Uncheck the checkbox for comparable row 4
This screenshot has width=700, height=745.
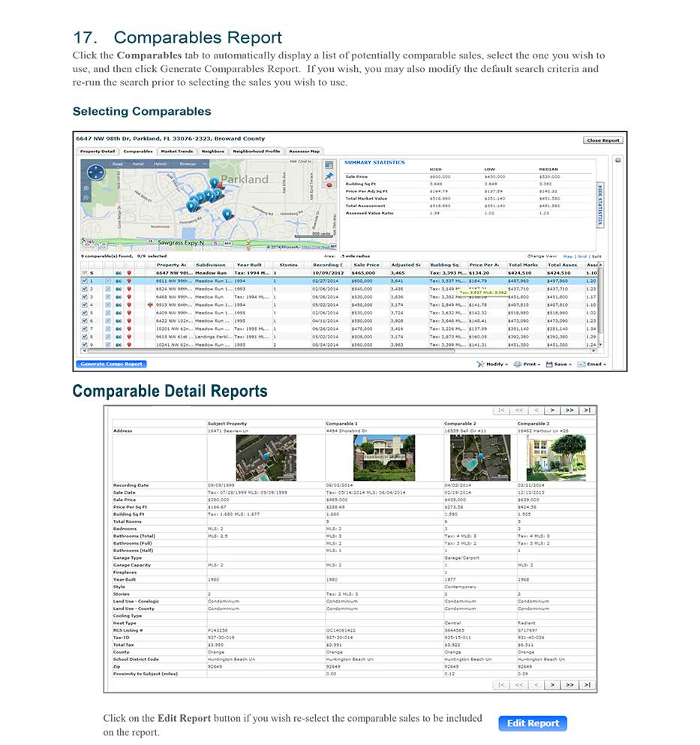click(85, 305)
